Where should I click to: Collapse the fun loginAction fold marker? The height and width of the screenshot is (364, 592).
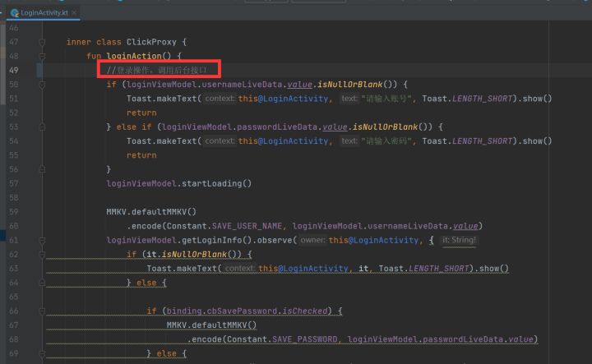tap(42, 56)
